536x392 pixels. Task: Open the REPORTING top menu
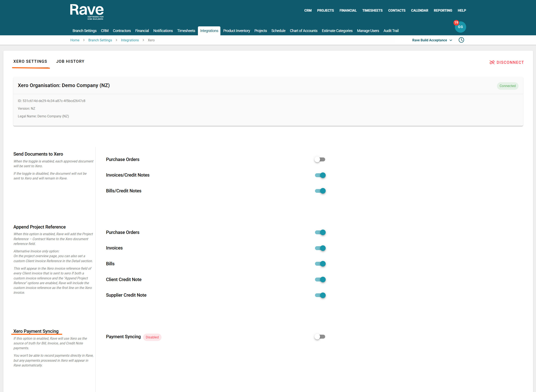click(443, 10)
